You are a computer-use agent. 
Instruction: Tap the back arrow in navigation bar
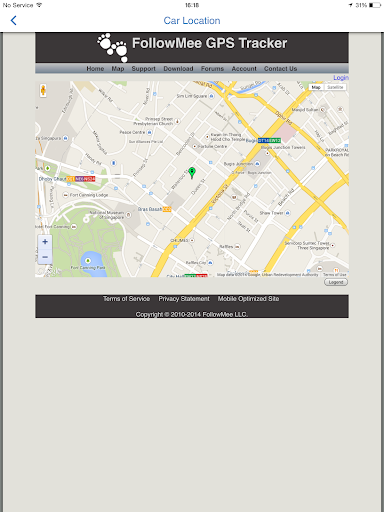13,21
